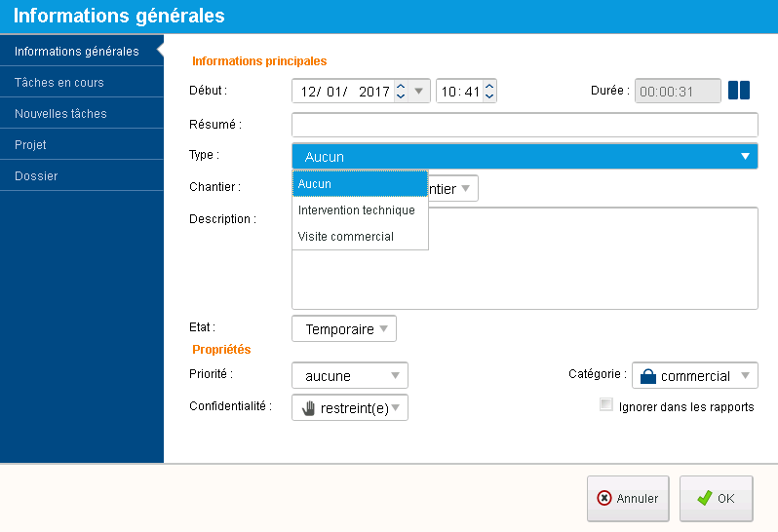This screenshot has width=778, height=532.
Task: Open the Confidentialité dropdown showing restreint(e)
Action: point(350,407)
